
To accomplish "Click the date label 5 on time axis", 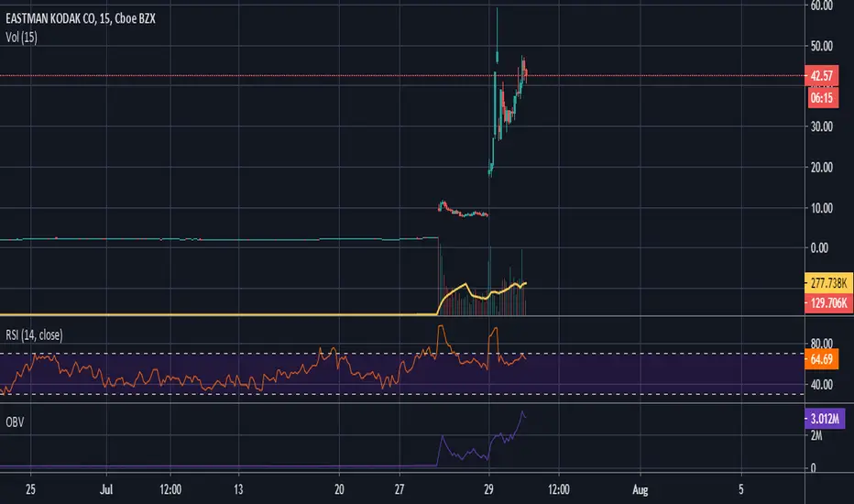I will click(740, 489).
